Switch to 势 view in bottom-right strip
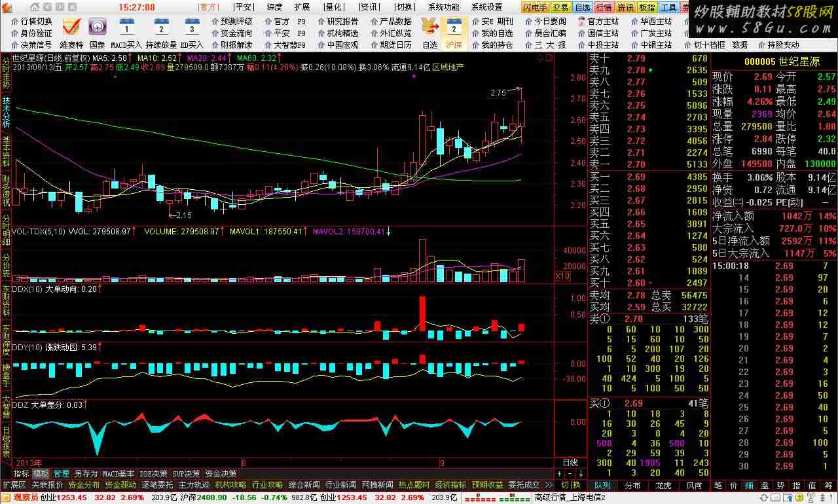 point(780,485)
